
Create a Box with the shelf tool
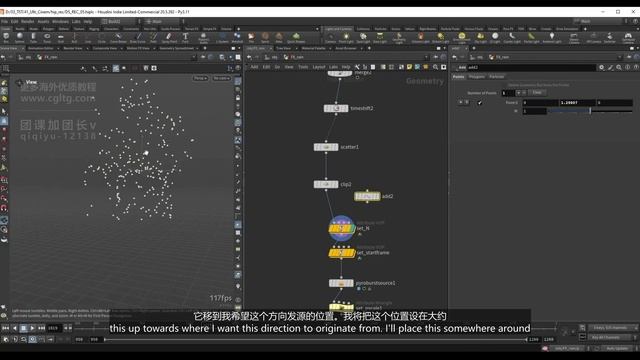[x=6, y=38]
